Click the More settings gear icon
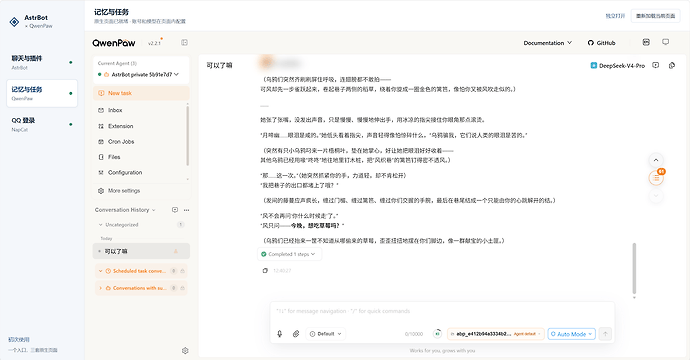690x360 pixels. 101,191
